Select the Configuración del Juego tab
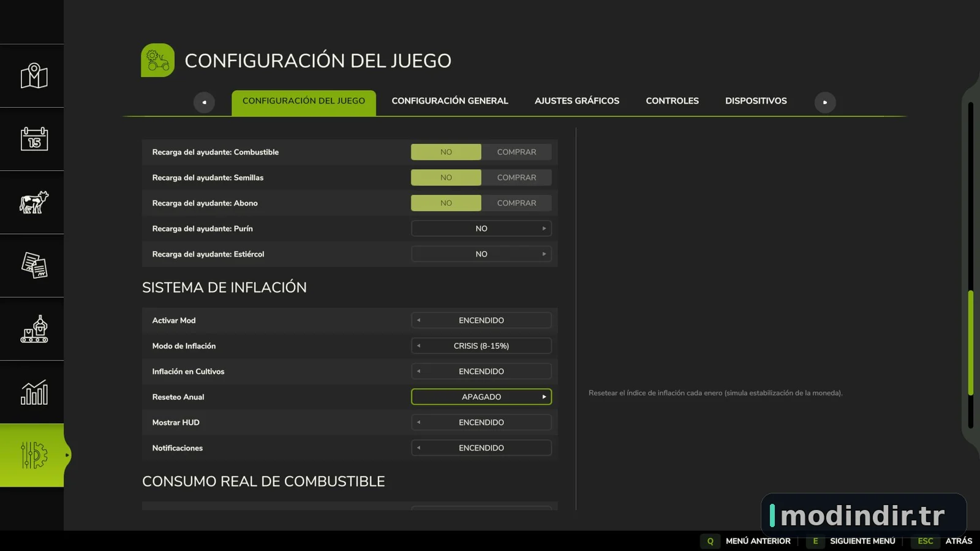The height and width of the screenshot is (551, 980). [304, 102]
